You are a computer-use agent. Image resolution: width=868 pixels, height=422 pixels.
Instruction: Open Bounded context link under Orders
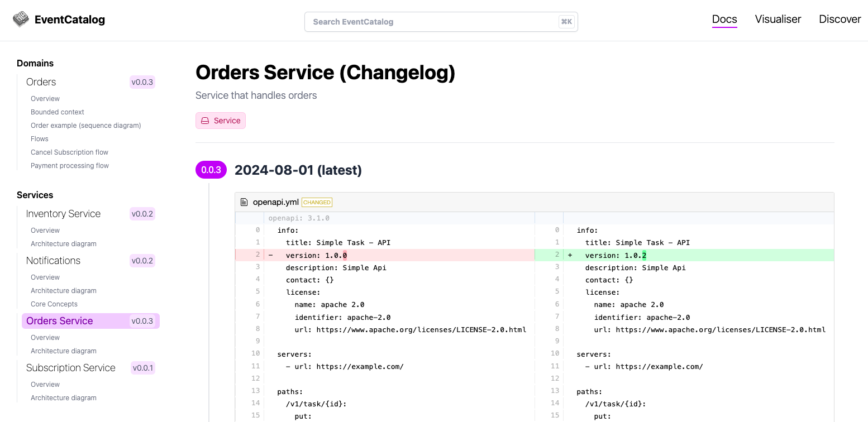pos(58,112)
